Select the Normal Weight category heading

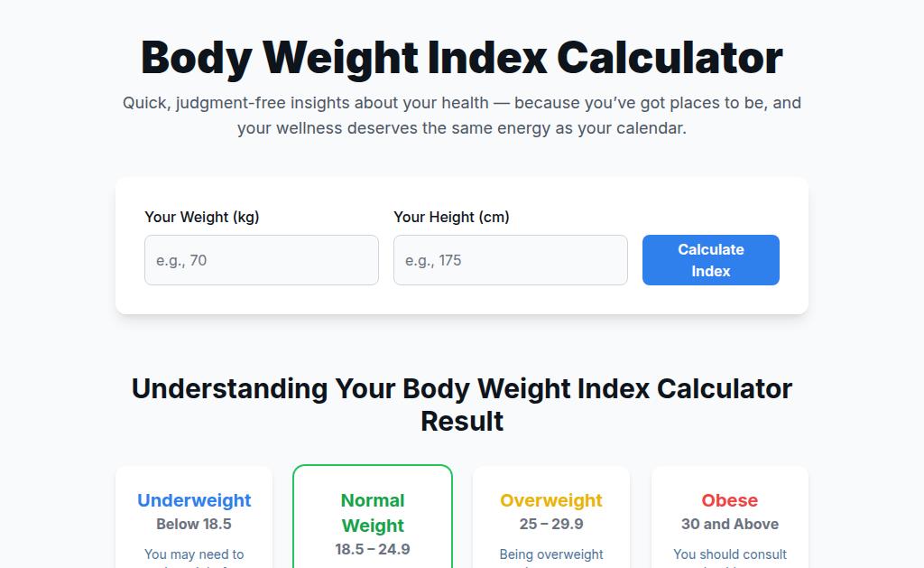pos(373,513)
